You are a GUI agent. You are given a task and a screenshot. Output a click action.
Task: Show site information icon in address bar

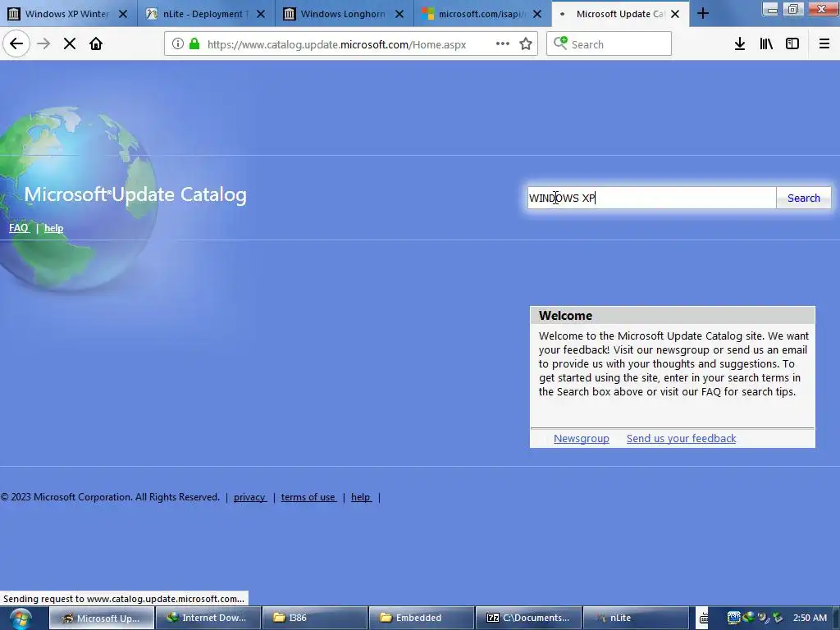[x=178, y=43]
